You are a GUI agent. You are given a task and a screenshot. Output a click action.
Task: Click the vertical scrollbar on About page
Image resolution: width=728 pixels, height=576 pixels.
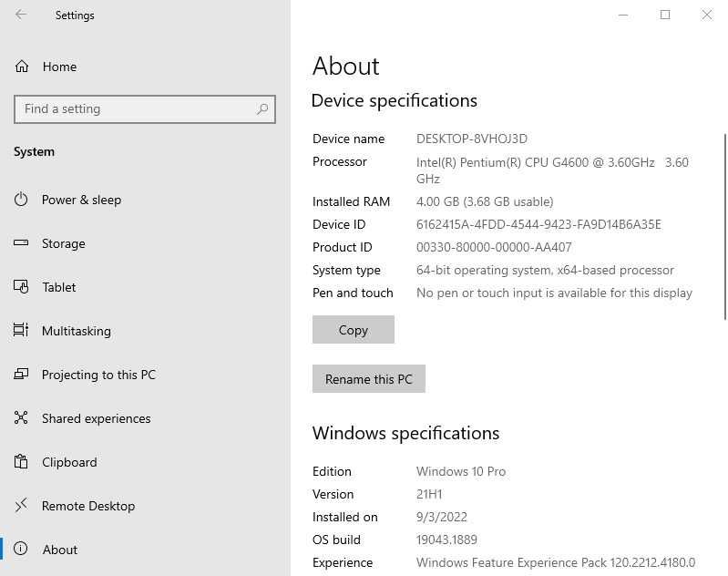pyautogui.click(x=724, y=228)
